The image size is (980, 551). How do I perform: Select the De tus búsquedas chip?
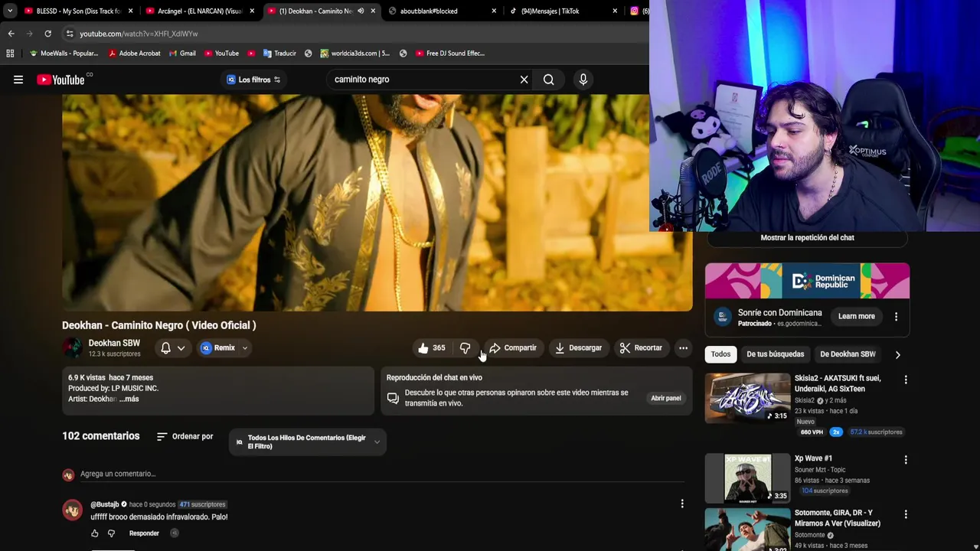click(775, 354)
